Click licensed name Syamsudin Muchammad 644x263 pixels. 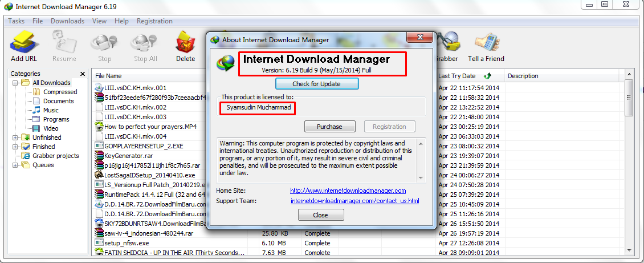coord(259,108)
